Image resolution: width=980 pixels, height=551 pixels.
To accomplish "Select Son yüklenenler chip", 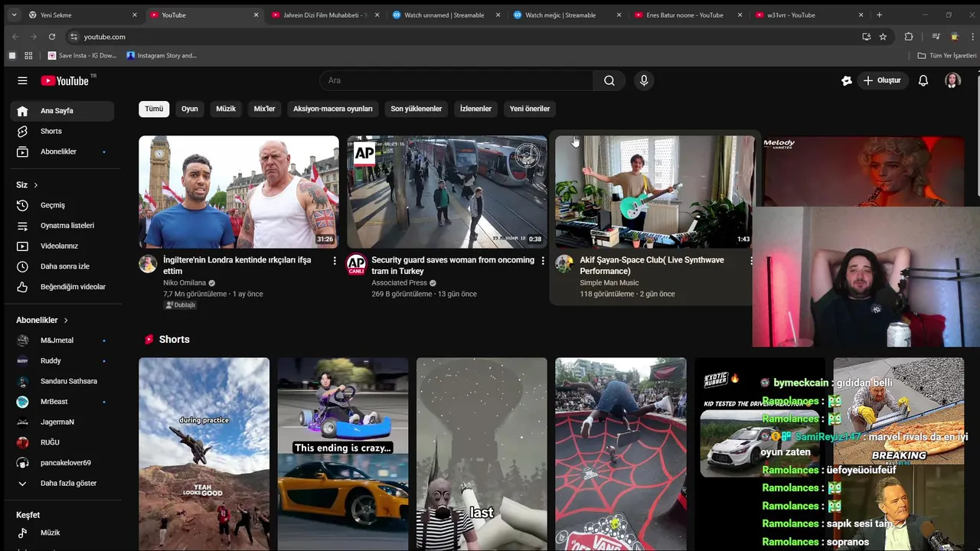I will click(416, 109).
